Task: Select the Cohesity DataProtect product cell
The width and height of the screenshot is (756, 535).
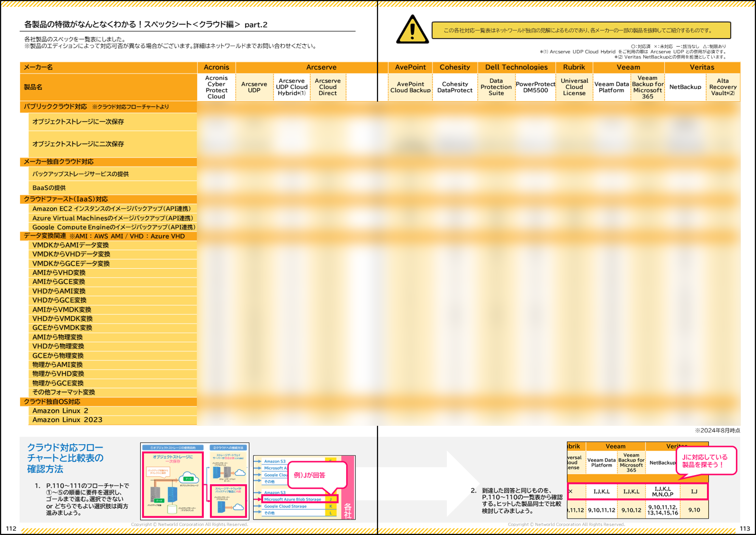Action: pyautogui.click(x=455, y=87)
